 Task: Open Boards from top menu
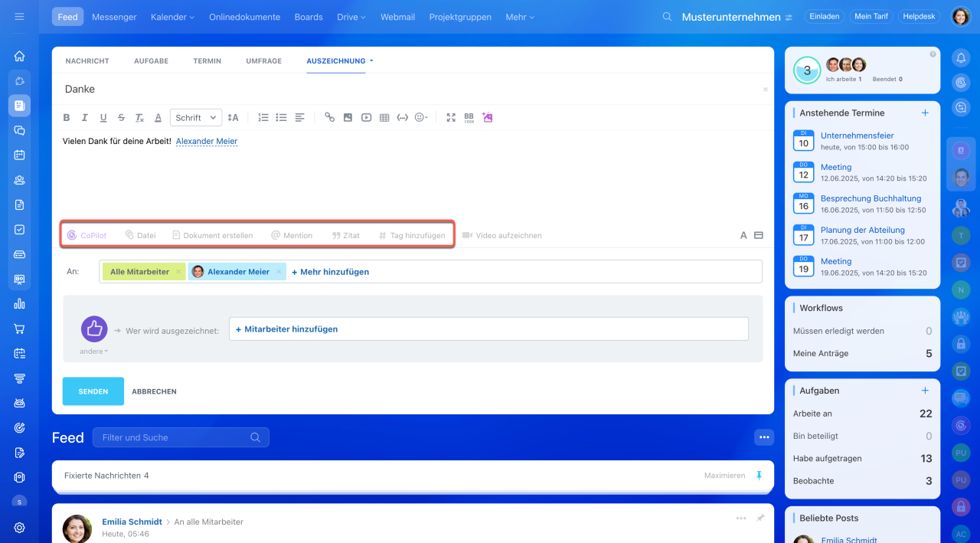pyautogui.click(x=309, y=17)
